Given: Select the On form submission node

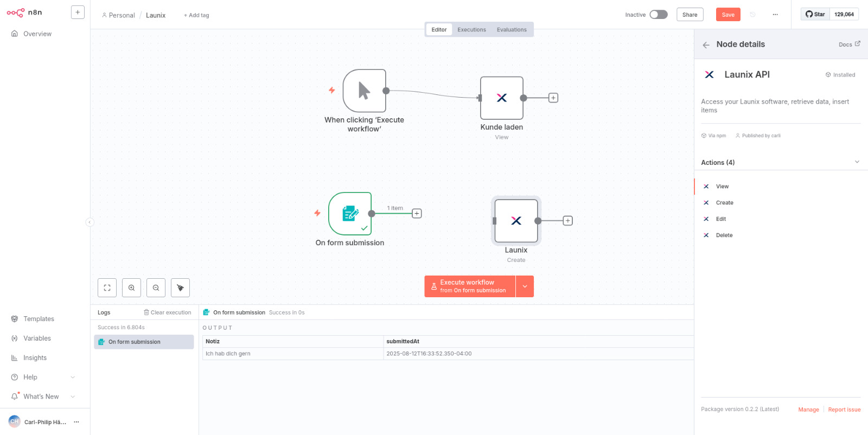Looking at the screenshot, I should click(350, 214).
